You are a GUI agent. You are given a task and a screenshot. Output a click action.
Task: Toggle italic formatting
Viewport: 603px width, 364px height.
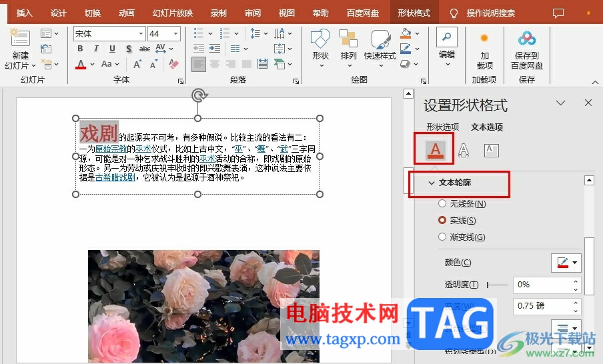[96, 49]
